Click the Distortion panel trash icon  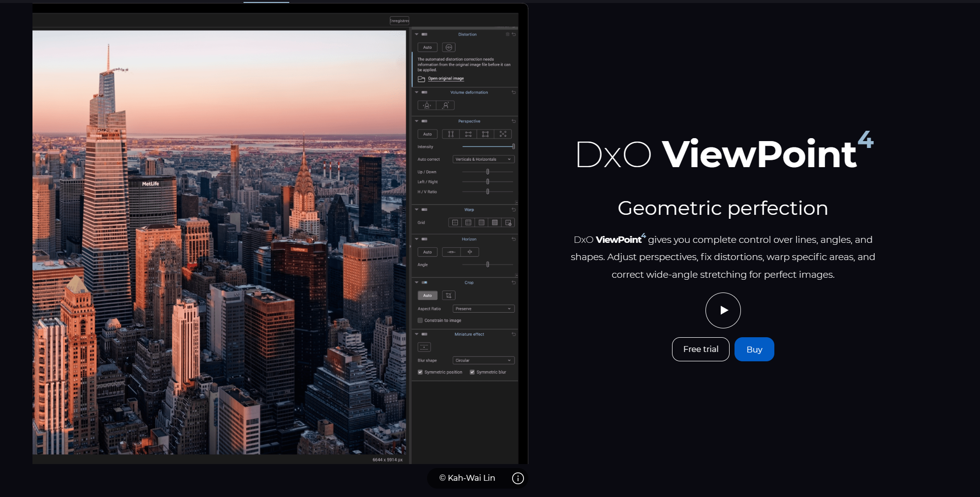(x=508, y=34)
